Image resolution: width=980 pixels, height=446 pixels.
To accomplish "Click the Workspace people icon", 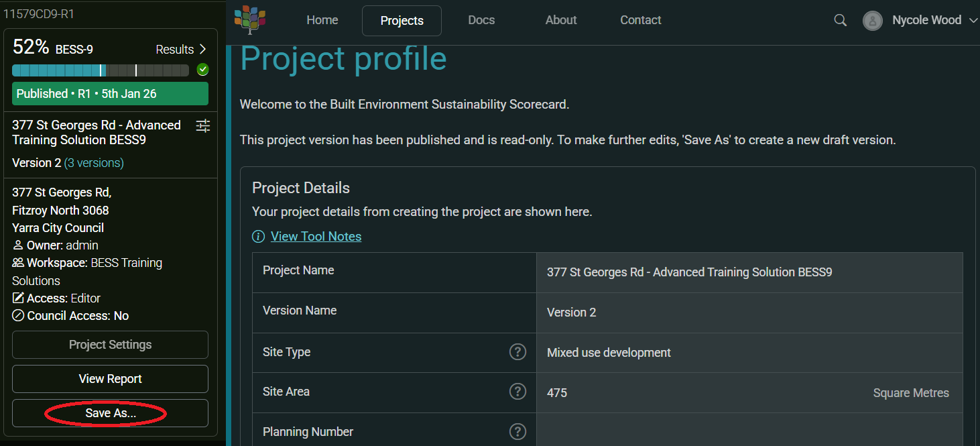I will pos(17,263).
